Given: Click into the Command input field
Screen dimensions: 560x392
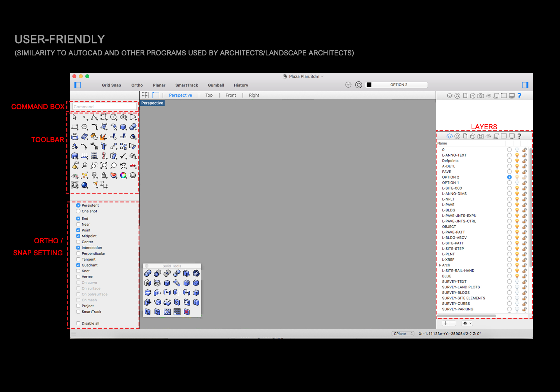Looking at the screenshot, I should click(x=104, y=107).
